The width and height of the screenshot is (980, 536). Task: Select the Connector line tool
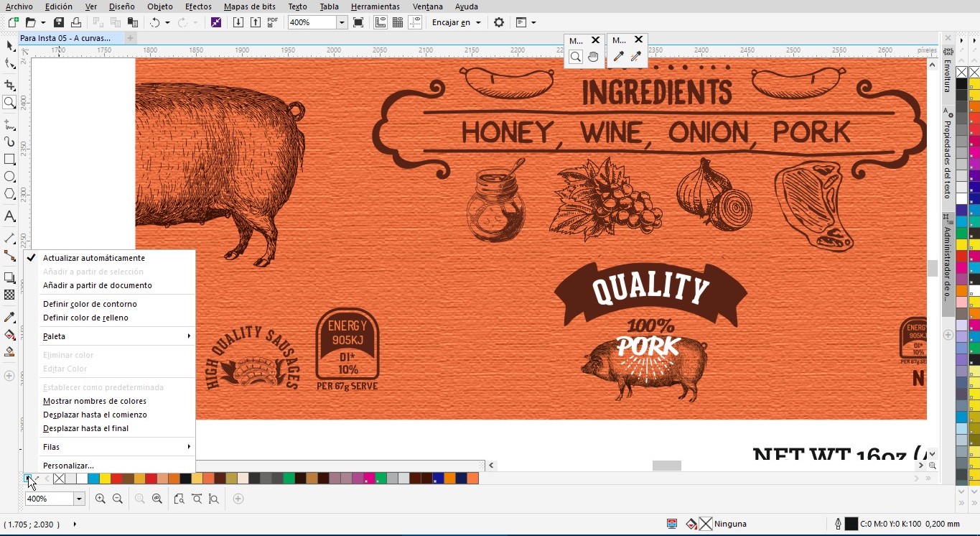[x=9, y=256]
